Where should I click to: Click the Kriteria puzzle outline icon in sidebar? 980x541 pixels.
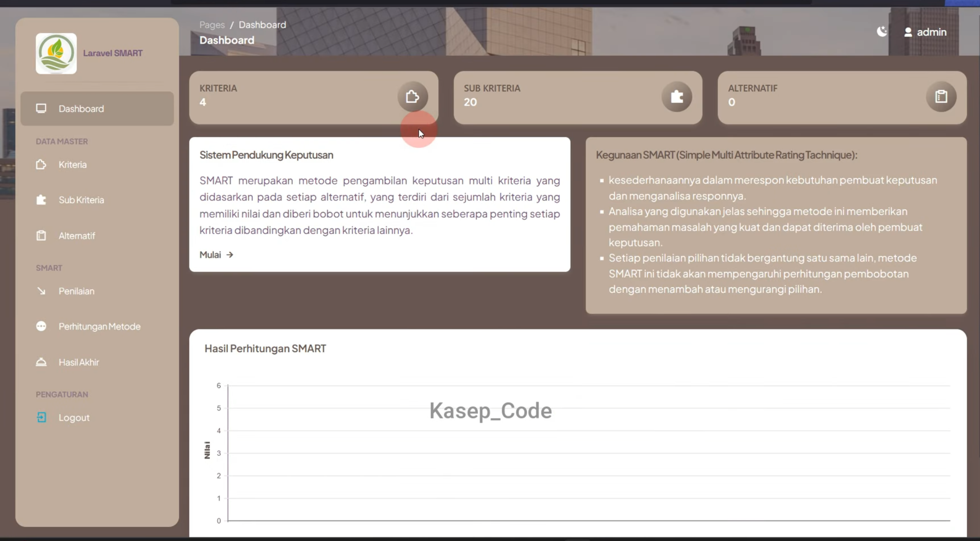click(41, 165)
